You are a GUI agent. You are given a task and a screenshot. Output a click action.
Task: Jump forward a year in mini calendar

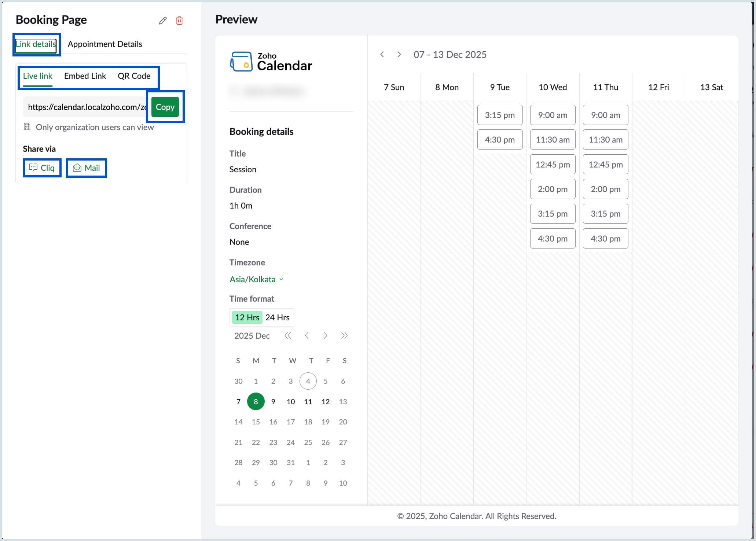click(344, 335)
